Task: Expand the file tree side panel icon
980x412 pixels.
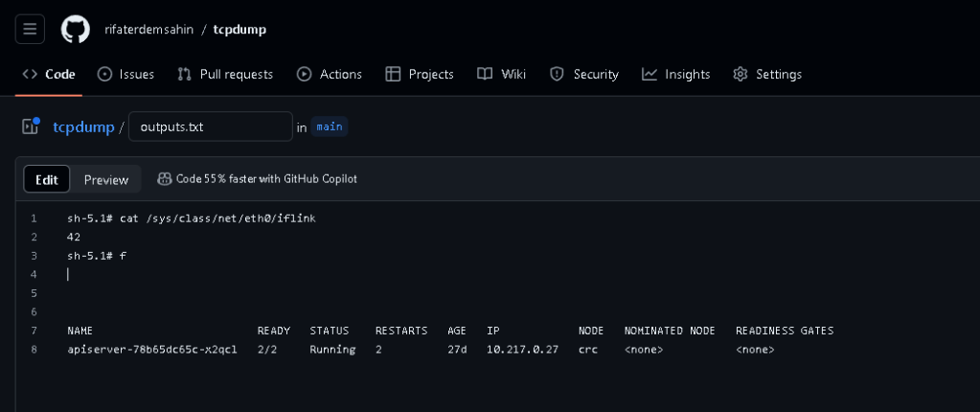Action: [x=30, y=126]
